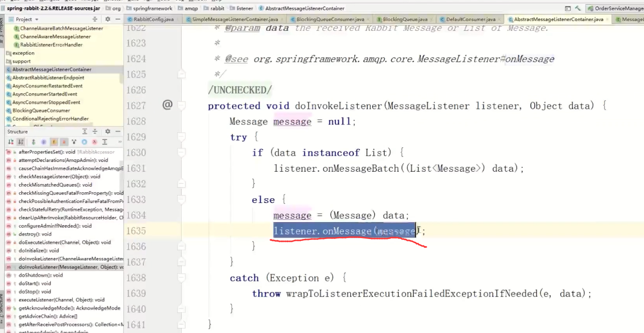Viewport: 644px width, 333px height.
Task: Select doExecuteListener(Channel, Object) in Structure
Action: (64, 242)
